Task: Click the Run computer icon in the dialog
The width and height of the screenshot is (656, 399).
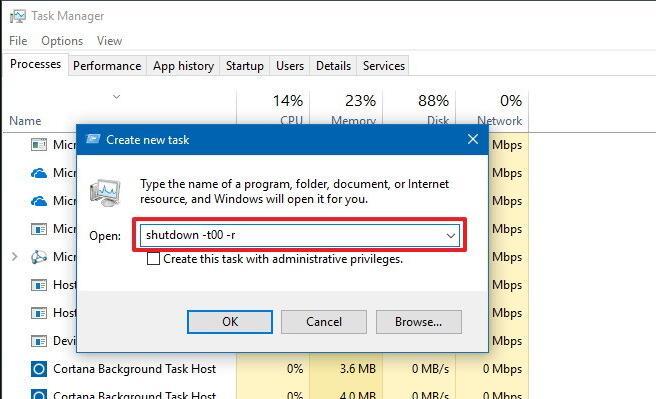Action: click(105, 192)
